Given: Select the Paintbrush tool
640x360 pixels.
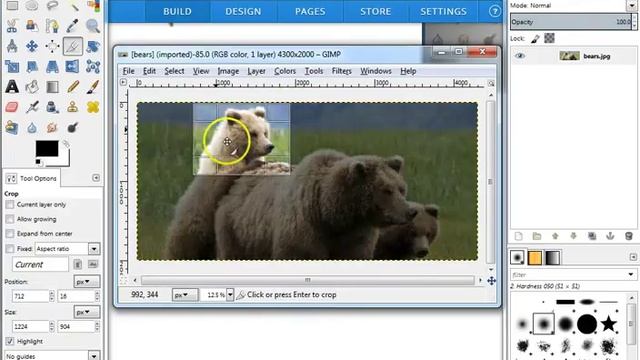Looking at the screenshot, I should (93, 87).
